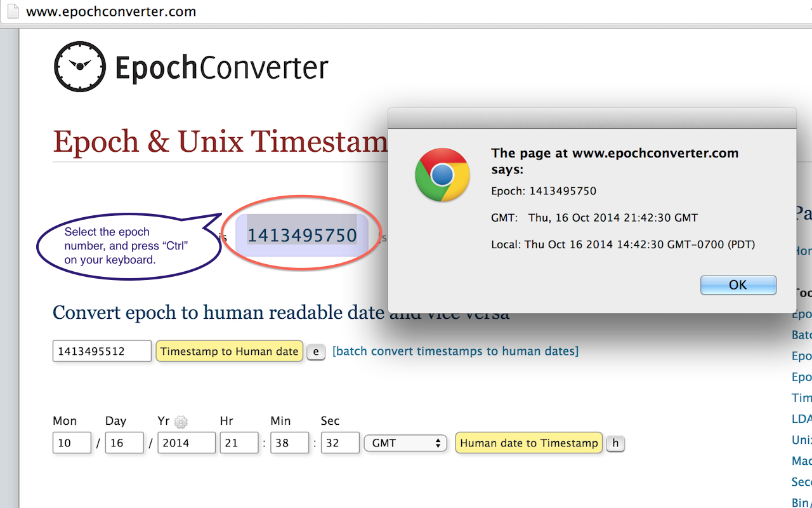The width and height of the screenshot is (812, 508).
Task: Click the small 'h' button
Action: coord(615,443)
